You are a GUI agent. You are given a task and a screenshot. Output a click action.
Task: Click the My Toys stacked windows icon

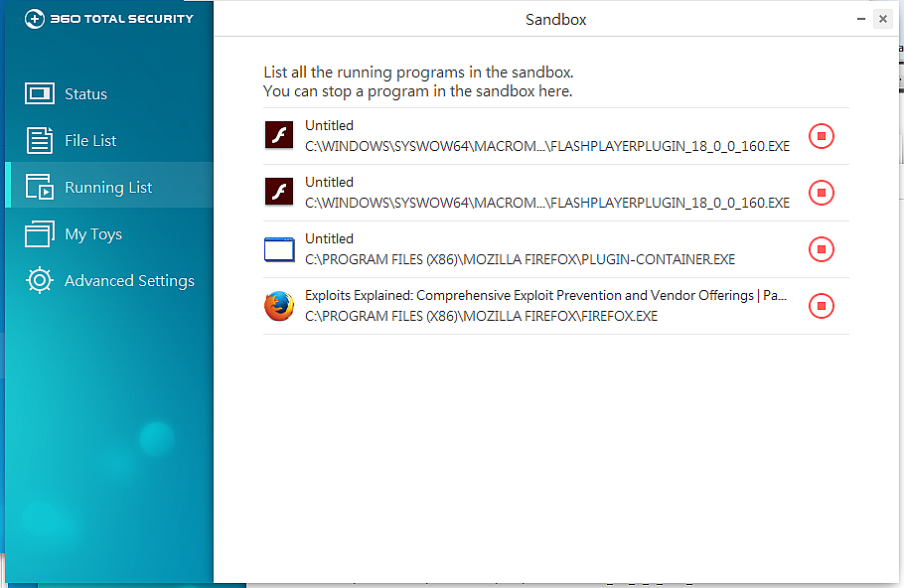pyautogui.click(x=39, y=233)
